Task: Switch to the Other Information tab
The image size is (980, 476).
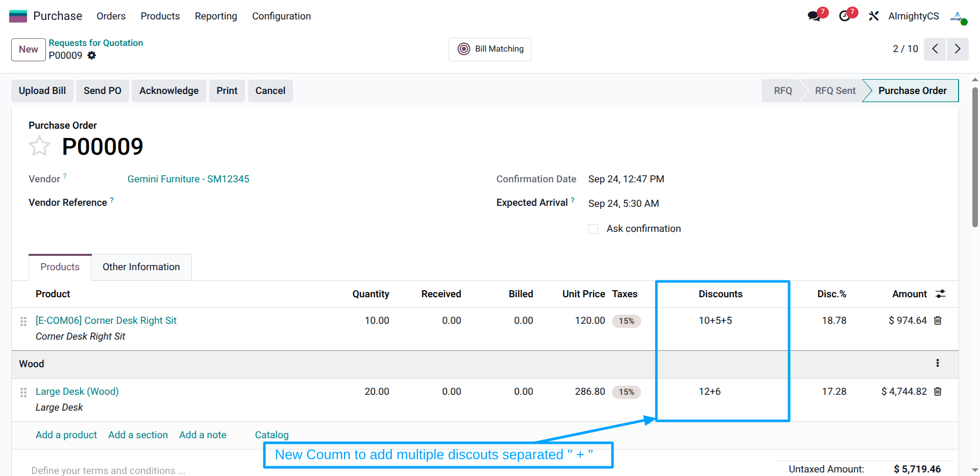Action: click(x=141, y=267)
